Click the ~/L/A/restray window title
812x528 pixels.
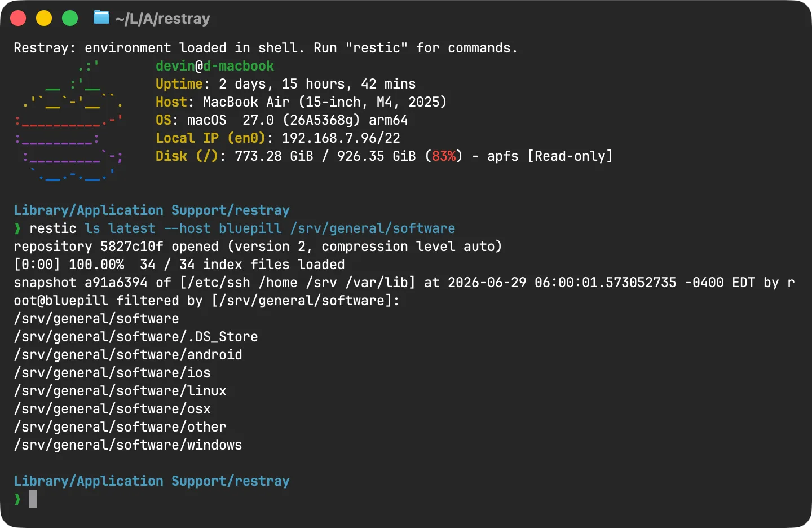click(x=162, y=19)
